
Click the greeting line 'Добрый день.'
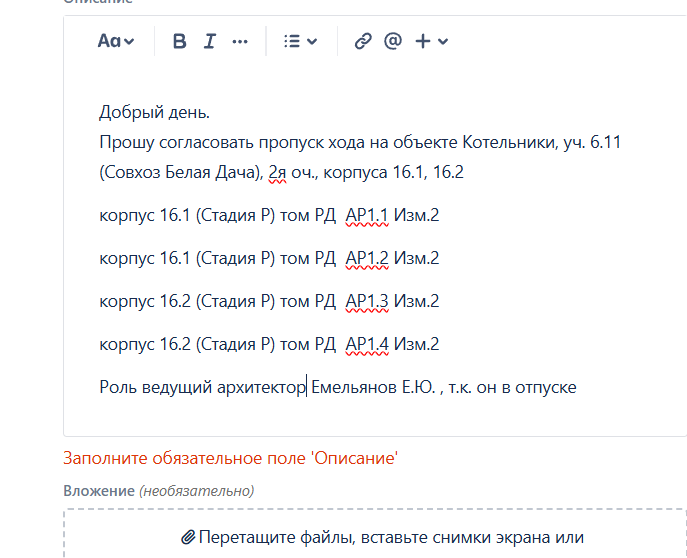point(155,112)
